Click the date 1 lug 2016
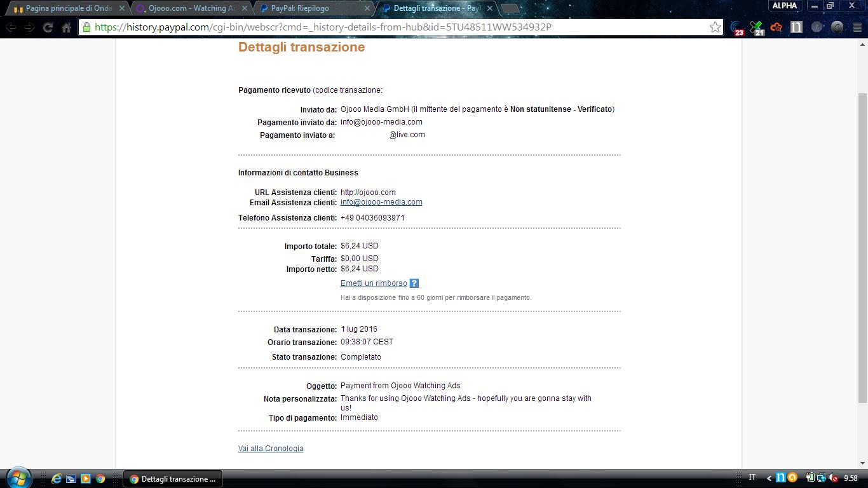Viewport: 868px width, 488px height. pyautogui.click(x=359, y=329)
